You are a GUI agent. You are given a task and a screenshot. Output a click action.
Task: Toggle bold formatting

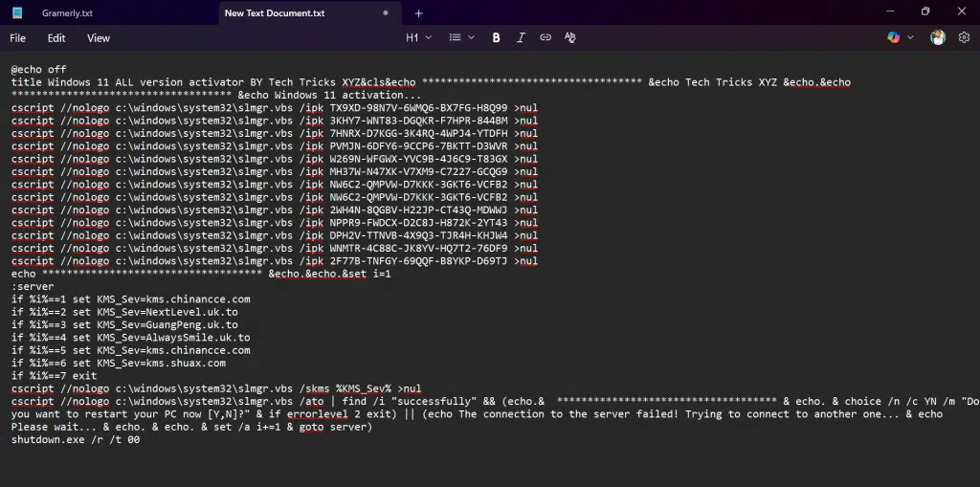(496, 38)
